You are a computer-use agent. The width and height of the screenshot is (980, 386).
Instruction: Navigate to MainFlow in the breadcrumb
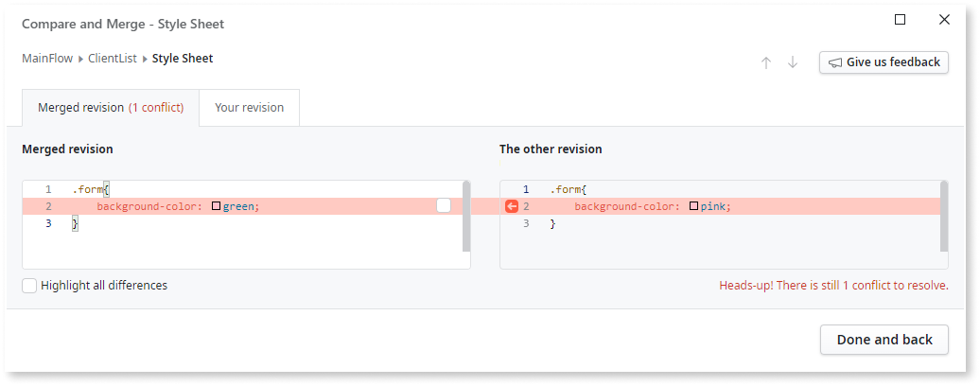tap(48, 59)
